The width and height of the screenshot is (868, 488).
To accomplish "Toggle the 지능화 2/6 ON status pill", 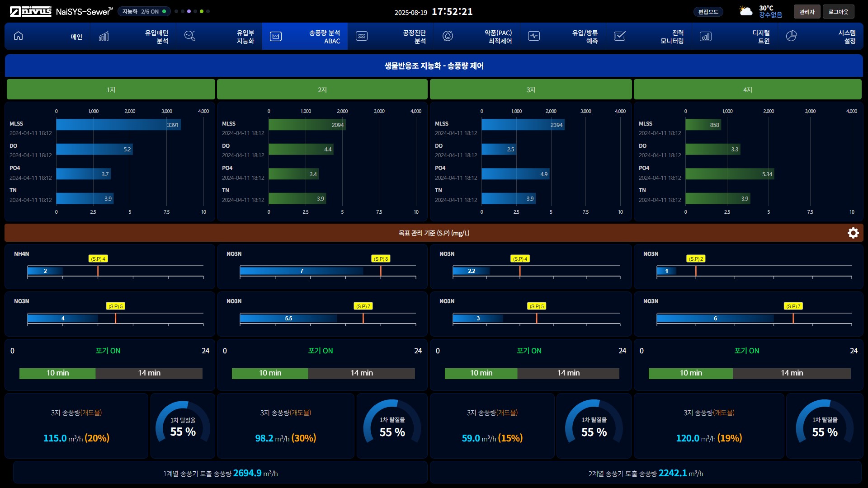I will [x=144, y=11].
